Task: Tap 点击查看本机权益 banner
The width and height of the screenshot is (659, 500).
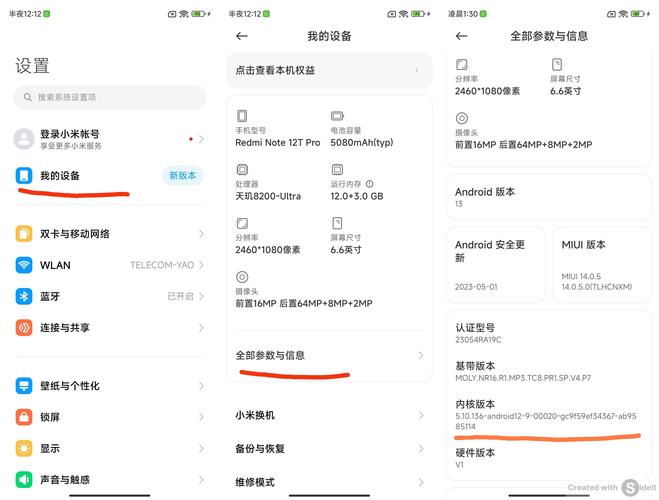Action: click(x=330, y=70)
